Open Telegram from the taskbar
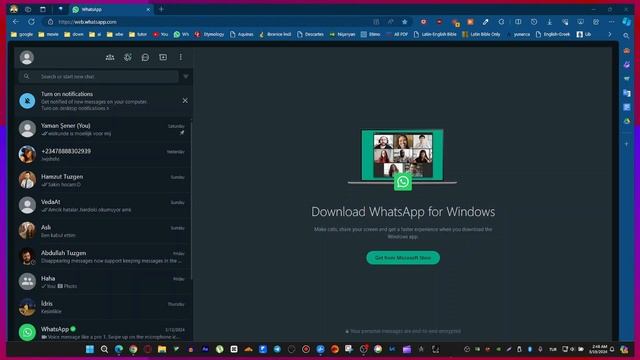The width and height of the screenshot is (640, 360). coord(277,349)
